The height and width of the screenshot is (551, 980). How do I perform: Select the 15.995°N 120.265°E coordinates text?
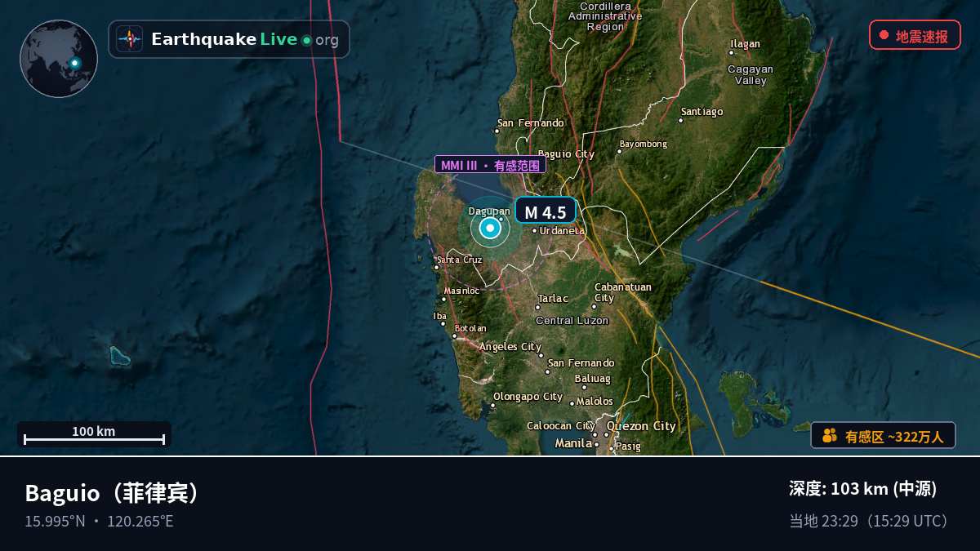click(x=99, y=521)
